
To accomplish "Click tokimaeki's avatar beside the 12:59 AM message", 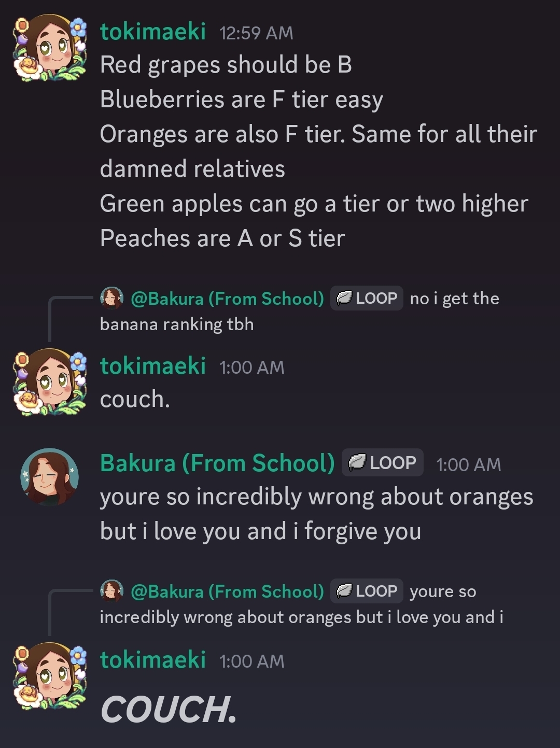I will 50,48.
